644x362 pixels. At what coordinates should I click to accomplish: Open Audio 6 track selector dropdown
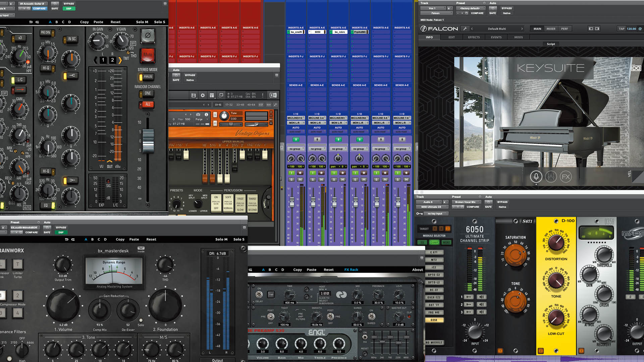tap(428, 202)
